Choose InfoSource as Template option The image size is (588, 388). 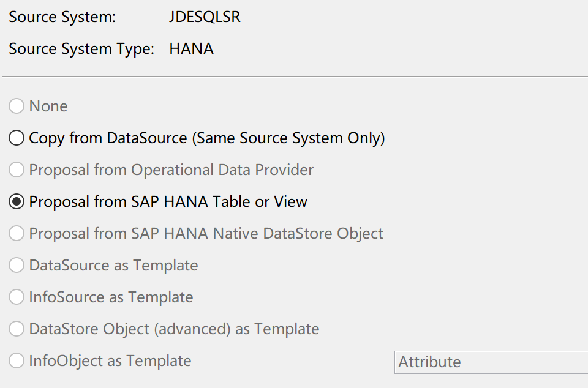pos(17,297)
